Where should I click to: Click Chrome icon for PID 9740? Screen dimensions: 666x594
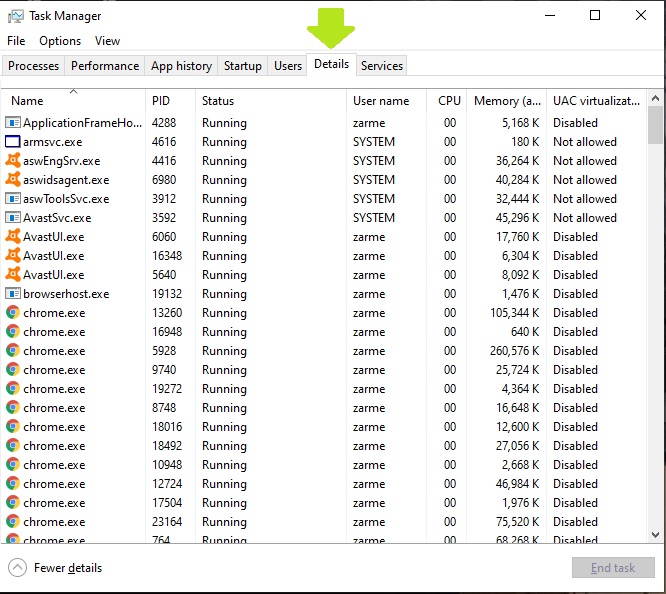pyautogui.click(x=13, y=369)
